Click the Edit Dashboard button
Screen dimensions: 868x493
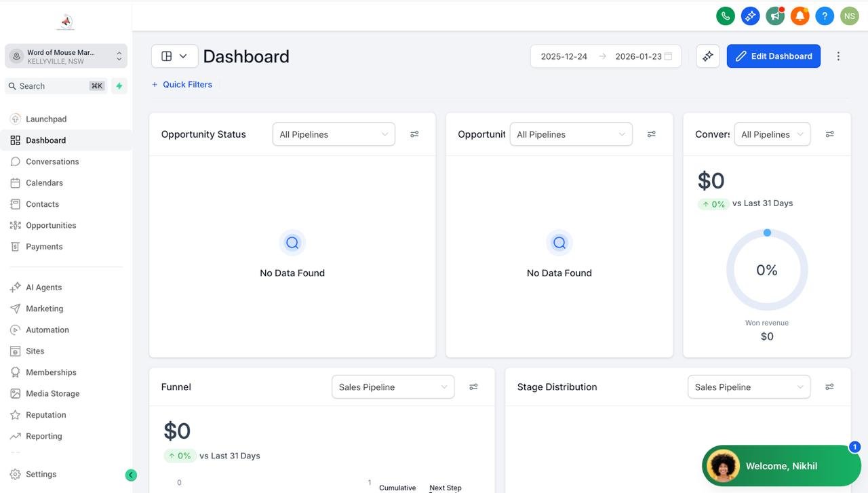[773, 56]
